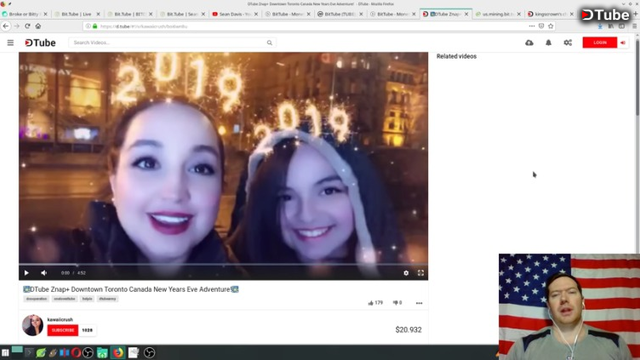Click the sign-in arrow icon beside LOGIN

(x=623, y=42)
